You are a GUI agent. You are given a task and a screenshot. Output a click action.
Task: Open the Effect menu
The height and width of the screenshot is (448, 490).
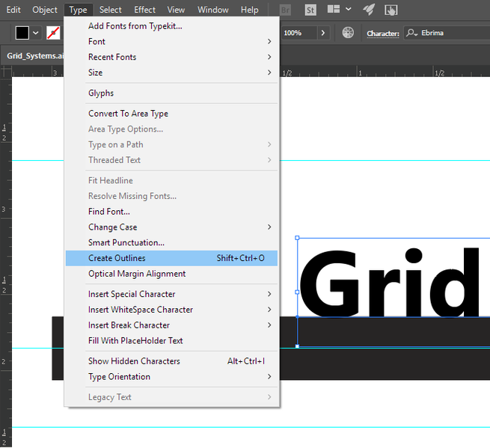(x=144, y=10)
